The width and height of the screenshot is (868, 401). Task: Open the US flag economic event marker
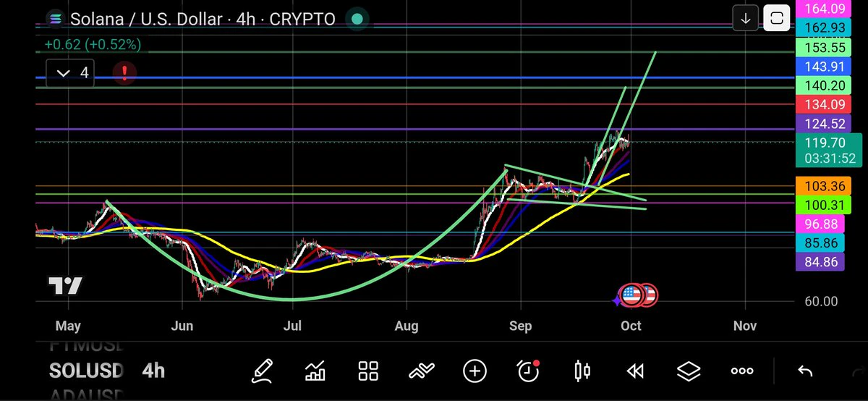[x=632, y=294]
